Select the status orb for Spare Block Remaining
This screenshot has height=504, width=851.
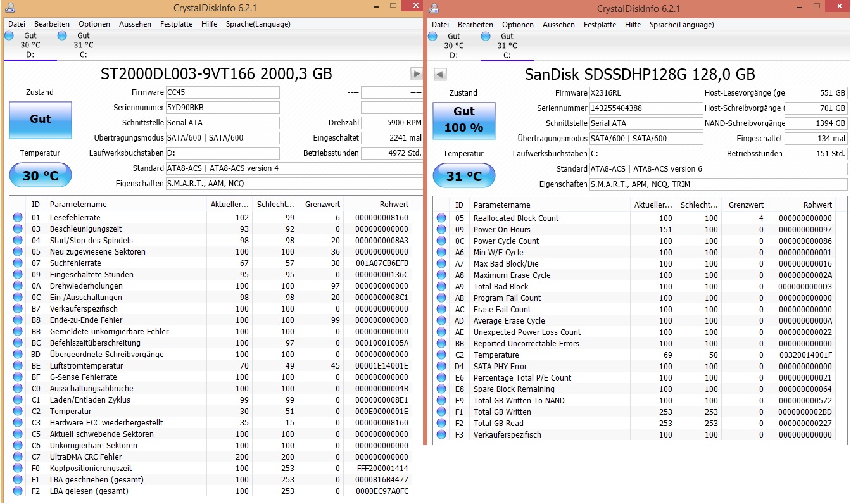click(441, 389)
